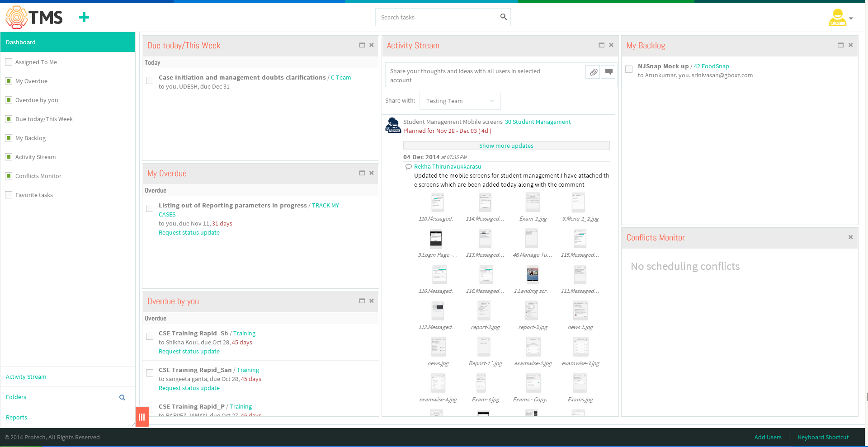
Task: Click the Folders search icon
Action: (x=122, y=397)
